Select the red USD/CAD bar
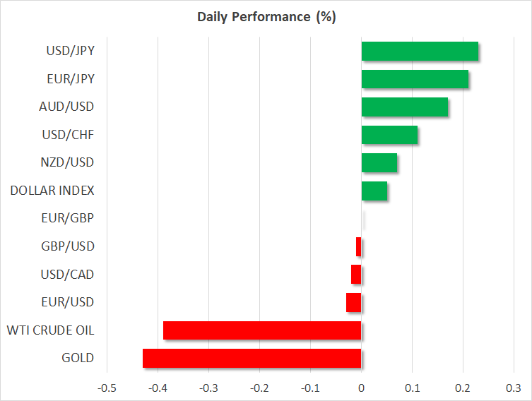The image size is (532, 401). point(356,274)
